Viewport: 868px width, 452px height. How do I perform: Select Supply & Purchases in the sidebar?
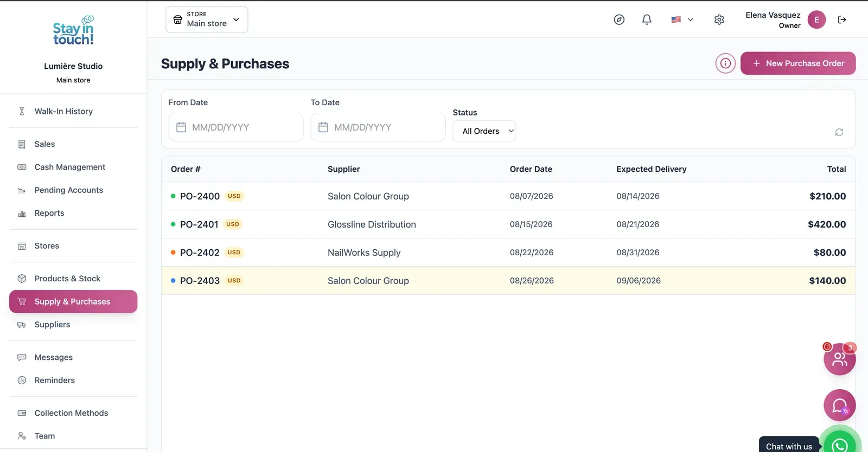tap(73, 301)
